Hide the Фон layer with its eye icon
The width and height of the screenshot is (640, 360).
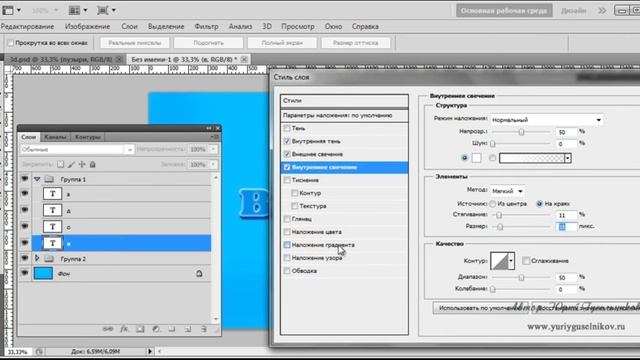click(x=24, y=273)
